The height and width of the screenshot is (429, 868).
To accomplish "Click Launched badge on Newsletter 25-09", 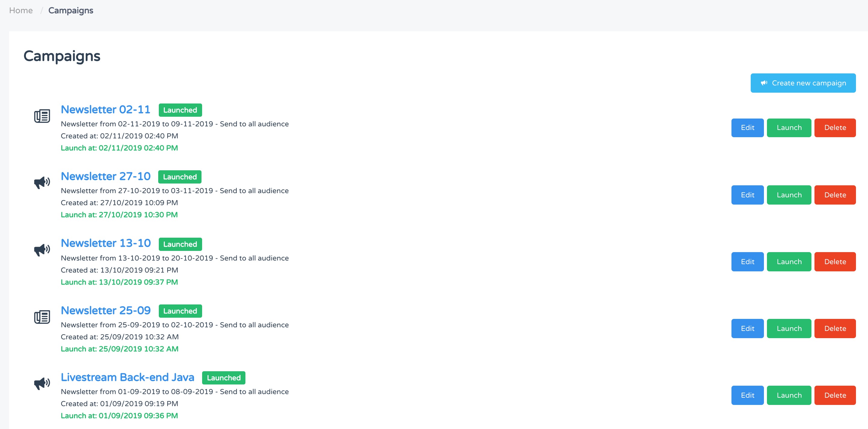I will click(180, 311).
